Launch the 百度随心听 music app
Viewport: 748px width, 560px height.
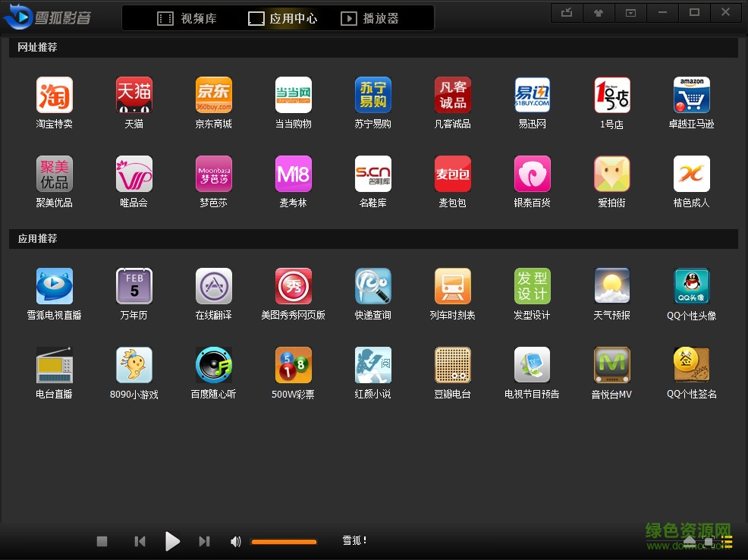point(214,366)
